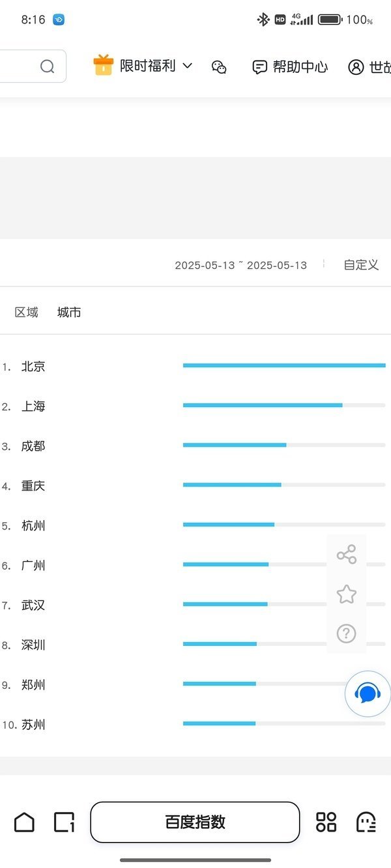Tap the question mark help icon
The image size is (391, 868).
coord(346,633)
